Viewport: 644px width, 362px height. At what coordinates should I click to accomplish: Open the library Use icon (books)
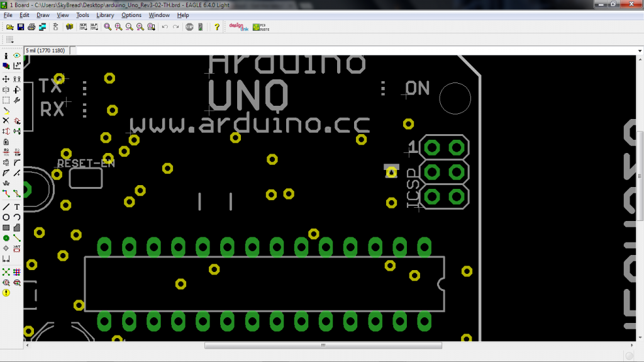[x=69, y=27]
